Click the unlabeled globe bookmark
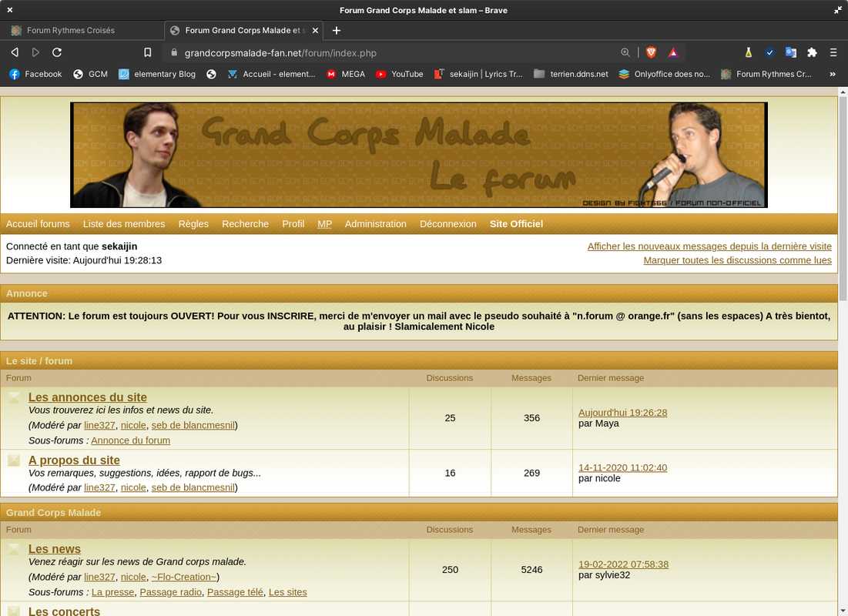Image resolution: width=848 pixels, height=616 pixels. point(212,74)
